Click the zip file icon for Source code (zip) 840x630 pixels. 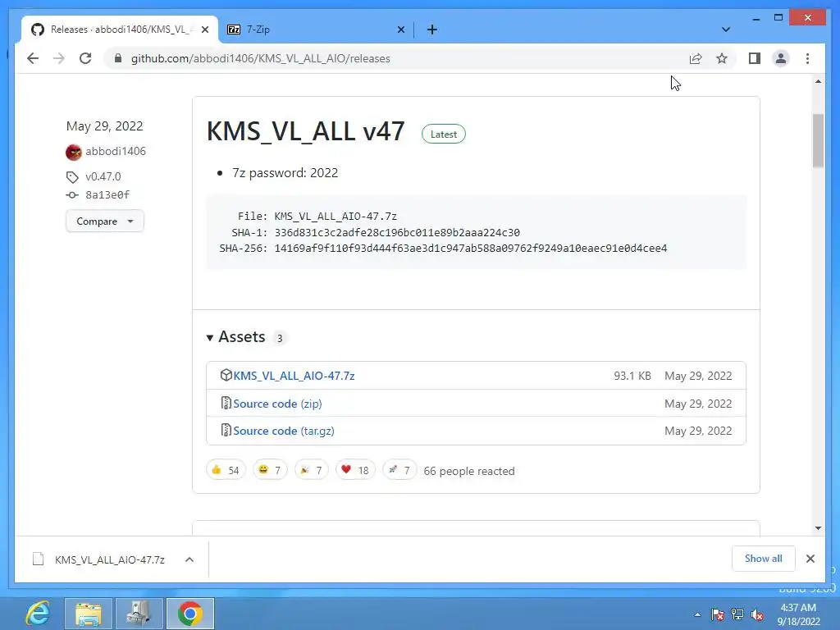pyautogui.click(x=226, y=403)
